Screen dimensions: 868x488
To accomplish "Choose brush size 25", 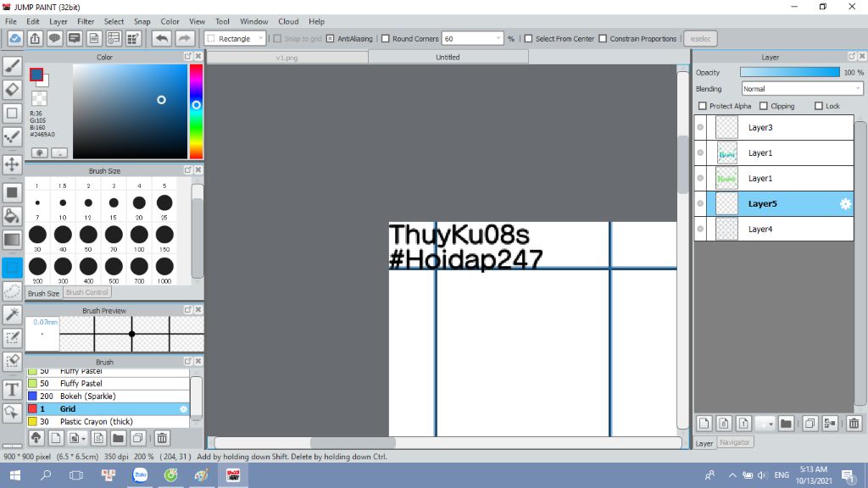I will tap(164, 202).
